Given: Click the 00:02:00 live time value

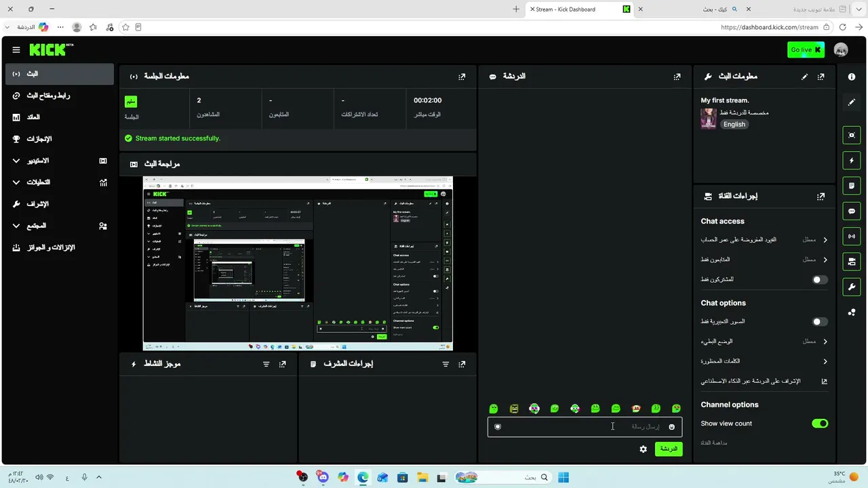Looking at the screenshot, I should click(x=427, y=100).
